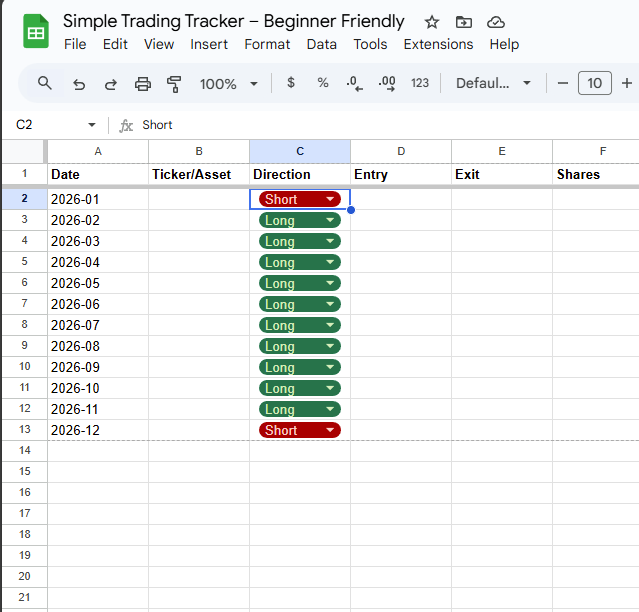Open the Long dropdown for 2026-11
Image resolution: width=639 pixels, height=612 pixels.
pyautogui.click(x=330, y=409)
